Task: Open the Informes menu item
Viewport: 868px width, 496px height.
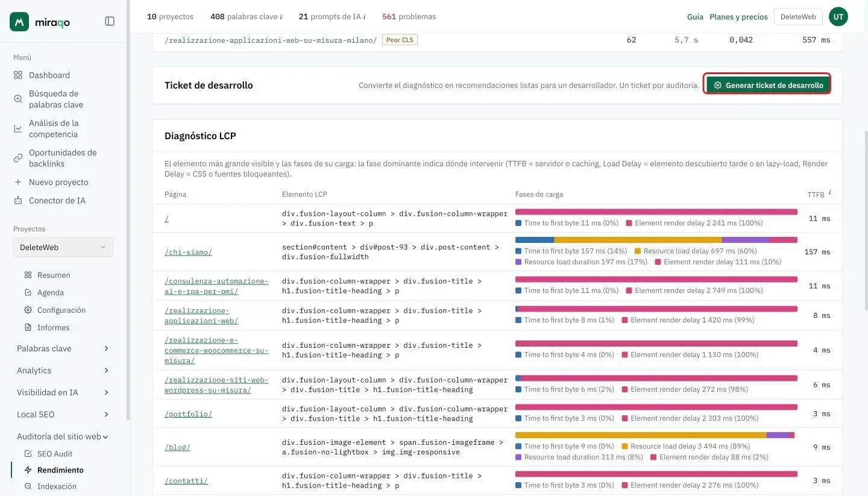Action: 53,327
